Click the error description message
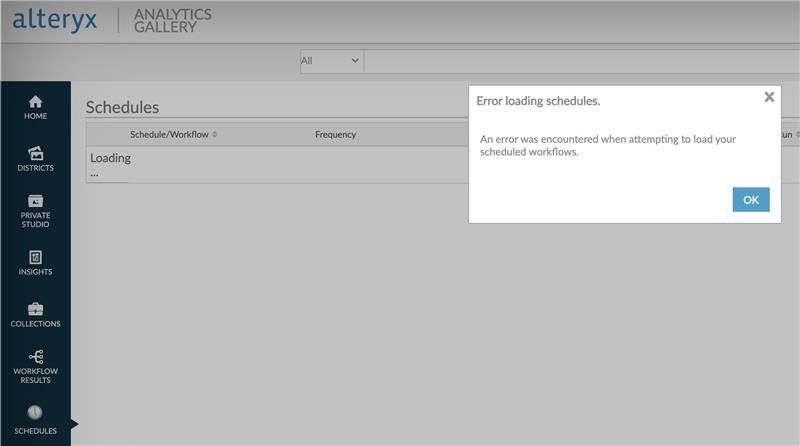This screenshot has width=800, height=446. tap(608, 145)
